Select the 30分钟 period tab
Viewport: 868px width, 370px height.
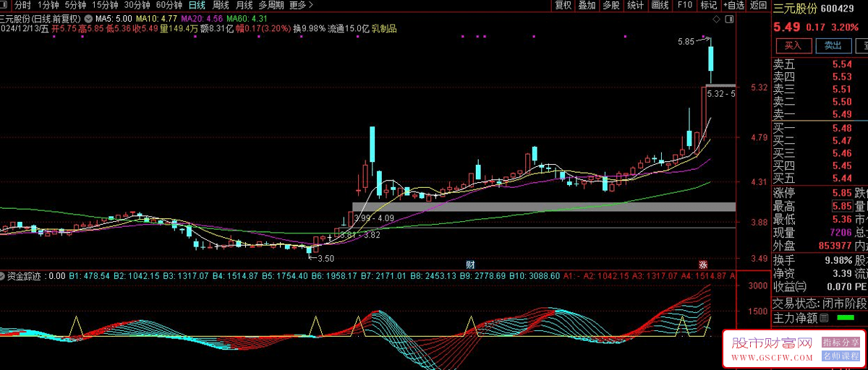(x=137, y=5)
